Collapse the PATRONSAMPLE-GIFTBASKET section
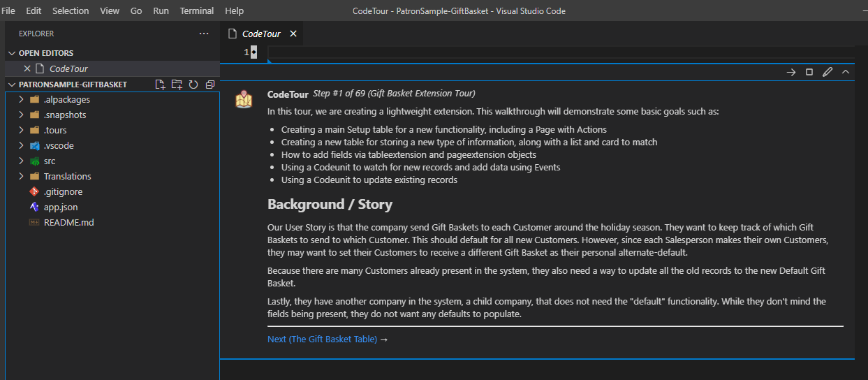 pyautogui.click(x=12, y=85)
